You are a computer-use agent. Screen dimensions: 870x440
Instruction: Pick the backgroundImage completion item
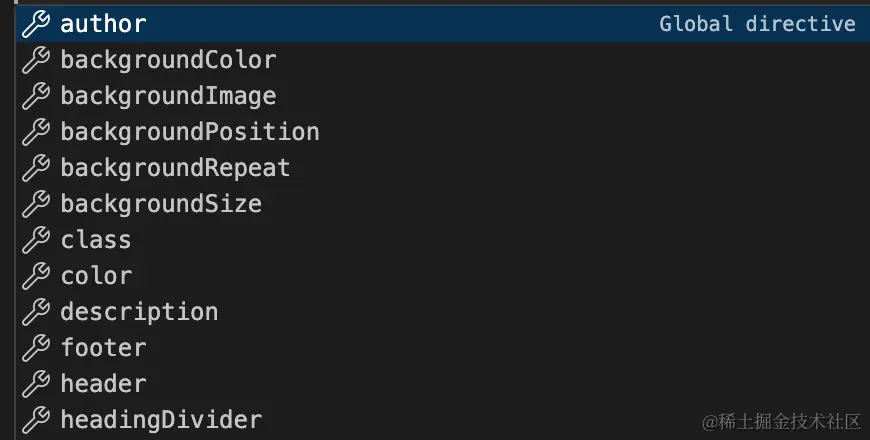coord(168,96)
